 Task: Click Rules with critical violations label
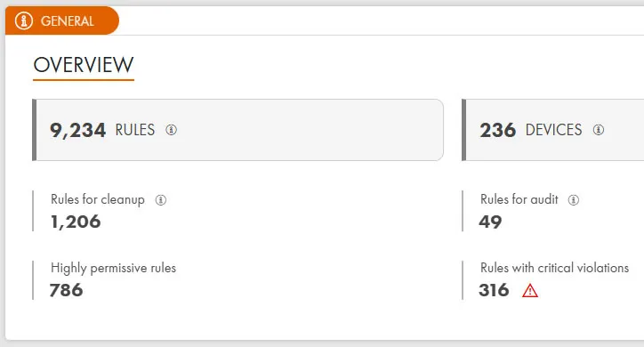point(554,268)
